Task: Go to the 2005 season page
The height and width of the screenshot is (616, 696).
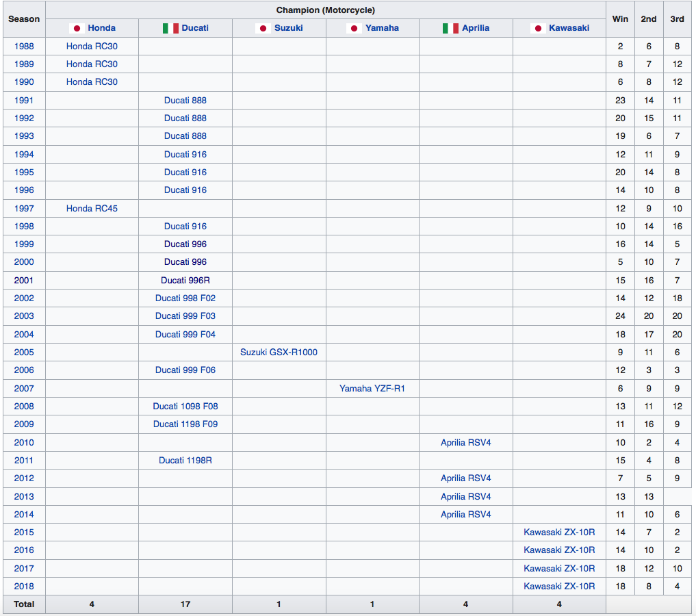Action: pyautogui.click(x=24, y=352)
